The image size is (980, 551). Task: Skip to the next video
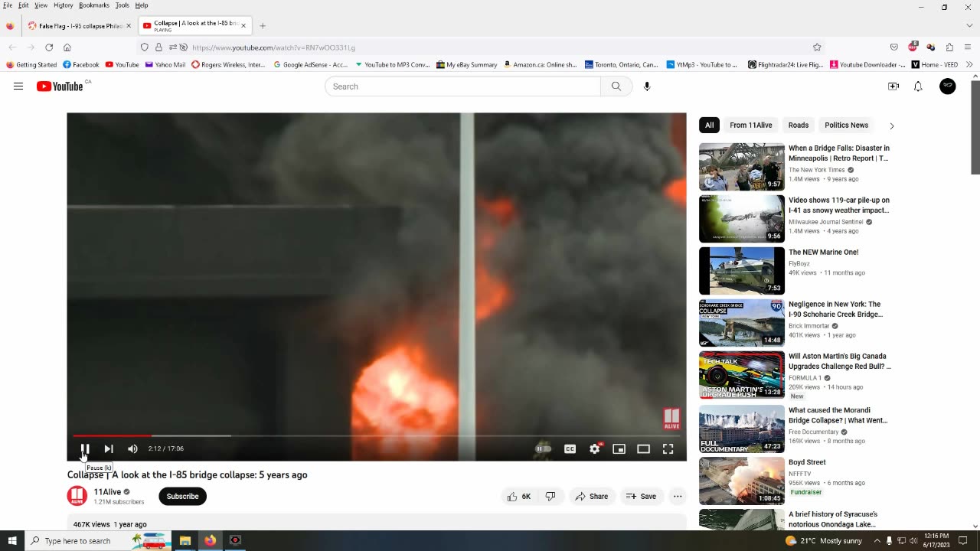pos(109,449)
